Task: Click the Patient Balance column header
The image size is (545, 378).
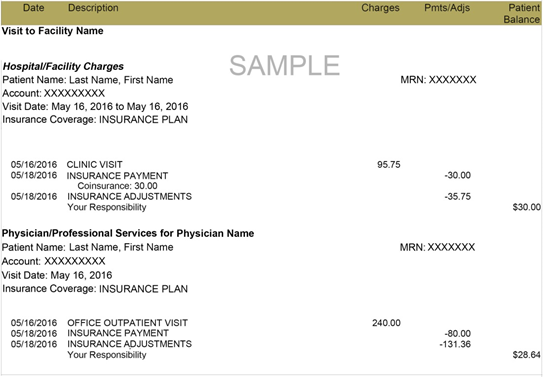Action: pos(522,14)
